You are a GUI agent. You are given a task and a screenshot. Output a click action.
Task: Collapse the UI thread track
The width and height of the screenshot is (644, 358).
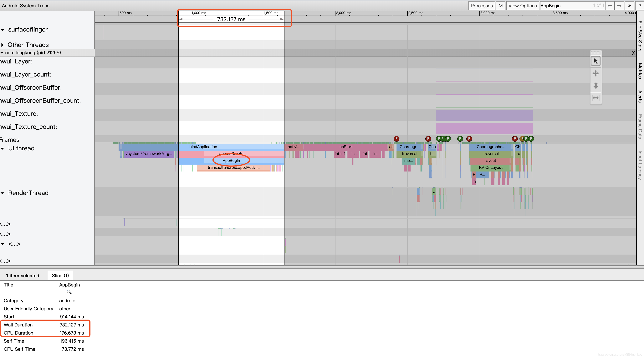tap(3, 149)
